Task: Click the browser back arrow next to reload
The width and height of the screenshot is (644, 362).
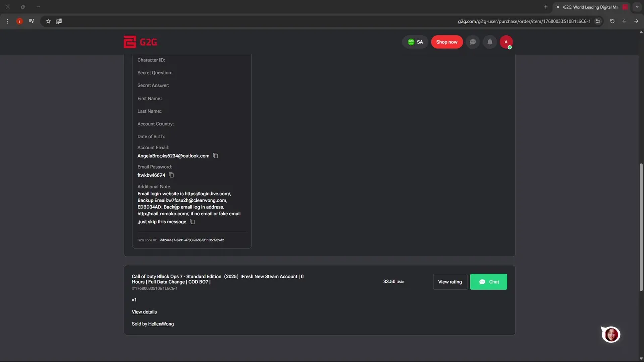Action: (624, 21)
